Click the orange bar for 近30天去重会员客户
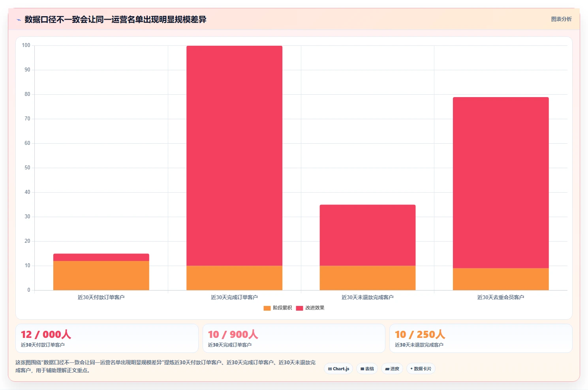This screenshot has height=390, width=588. click(x=501, y=279)
